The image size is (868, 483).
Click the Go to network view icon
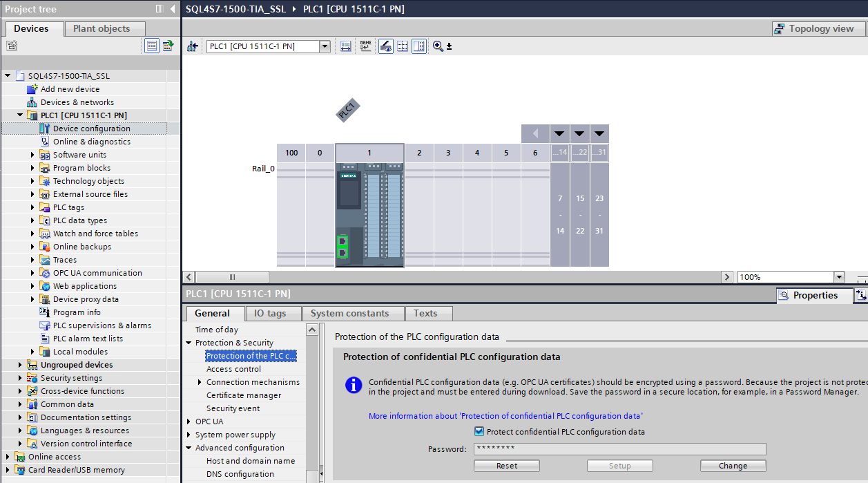point(193,46)
